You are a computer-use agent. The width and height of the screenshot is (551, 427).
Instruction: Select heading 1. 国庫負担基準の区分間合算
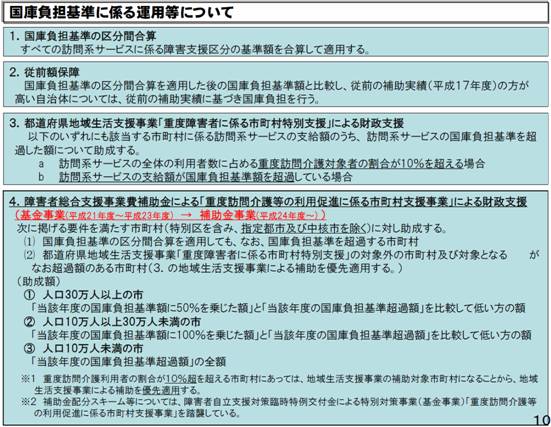[83, 36]
